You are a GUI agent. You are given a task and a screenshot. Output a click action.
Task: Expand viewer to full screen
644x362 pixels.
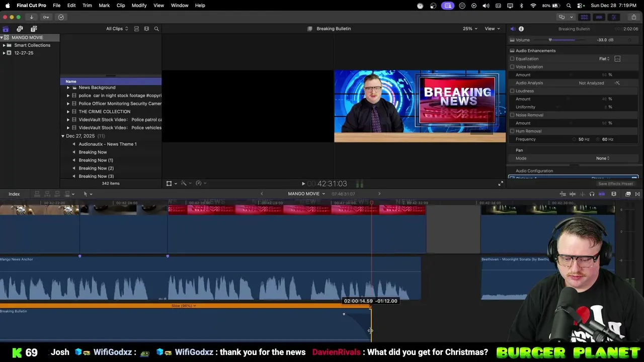coord(500,184)
